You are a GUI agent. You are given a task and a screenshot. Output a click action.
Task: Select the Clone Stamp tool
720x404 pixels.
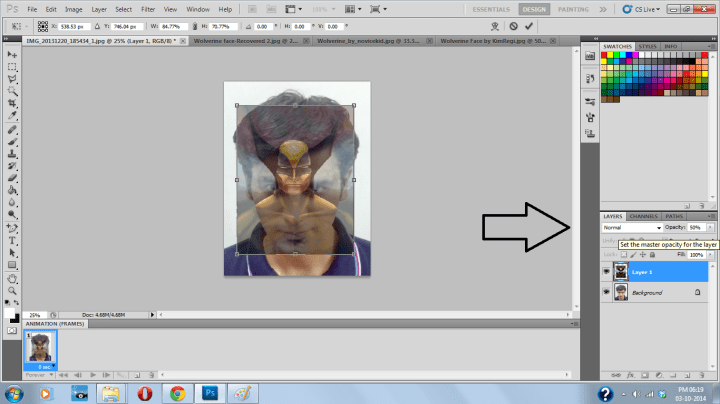[12, 154]
